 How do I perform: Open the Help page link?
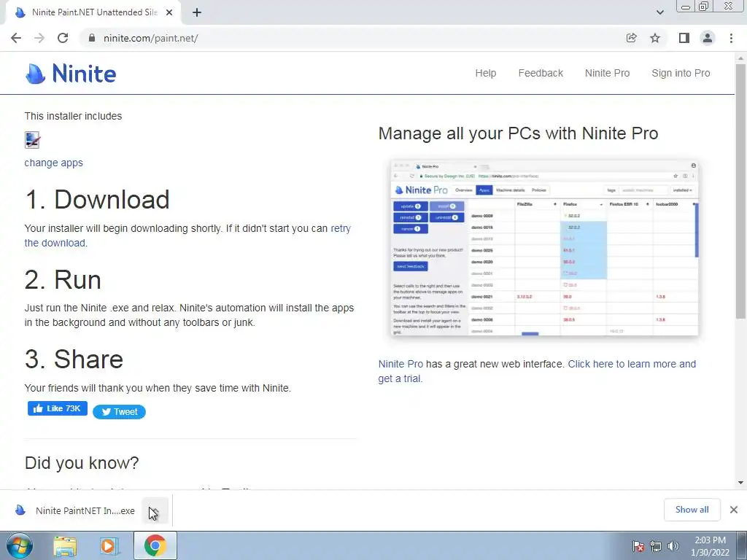pyautogui.click(x=485, y=73)
